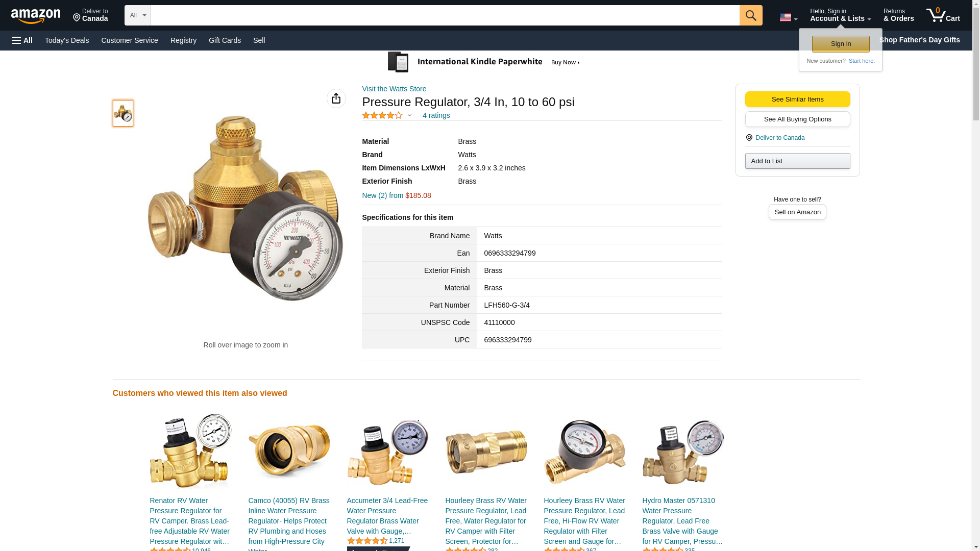The image size is (980, 551).
Task: Open New (2) from $185.08 link
Action: click(396, 195)
